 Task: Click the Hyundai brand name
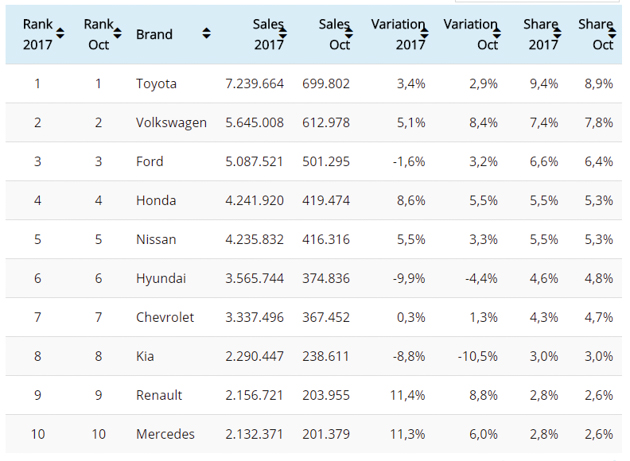tap(160, 278)
